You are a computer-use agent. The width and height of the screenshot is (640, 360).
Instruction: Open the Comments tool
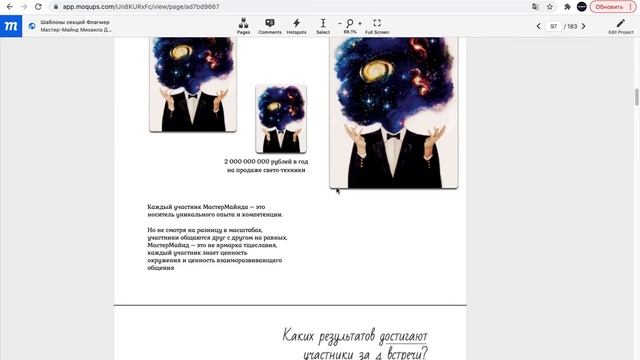[x=270, y=26]
